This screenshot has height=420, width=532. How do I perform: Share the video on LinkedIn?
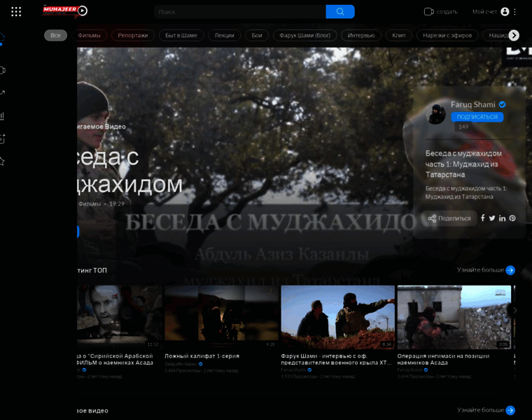(502, 218)
